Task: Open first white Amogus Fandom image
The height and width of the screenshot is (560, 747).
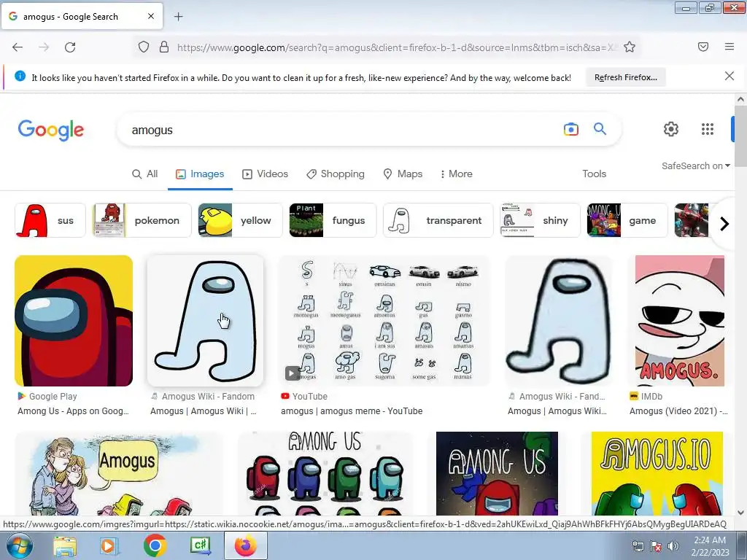Action: click(x=205, y=321)
